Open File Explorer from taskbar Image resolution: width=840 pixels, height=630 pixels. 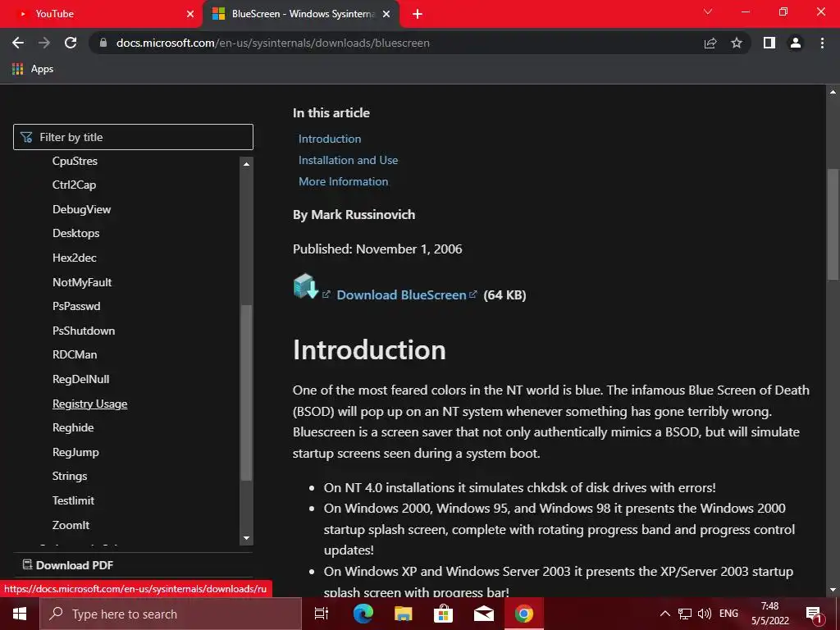pos(403,614)
